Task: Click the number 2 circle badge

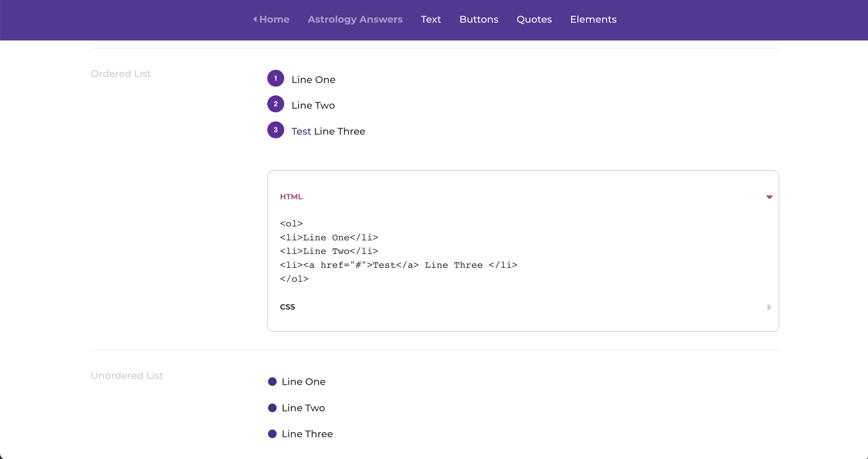Action: (x=276, y=104)
